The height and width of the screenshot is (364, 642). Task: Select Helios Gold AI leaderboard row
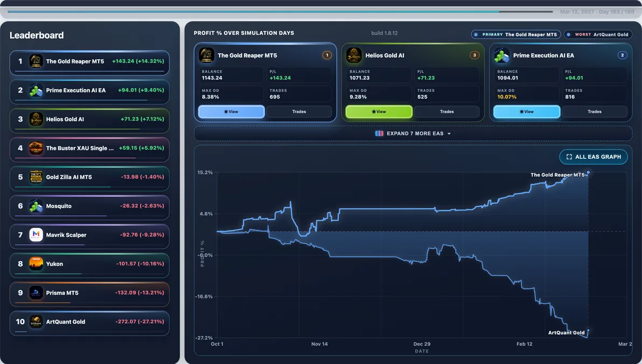[x=89, y=121]
